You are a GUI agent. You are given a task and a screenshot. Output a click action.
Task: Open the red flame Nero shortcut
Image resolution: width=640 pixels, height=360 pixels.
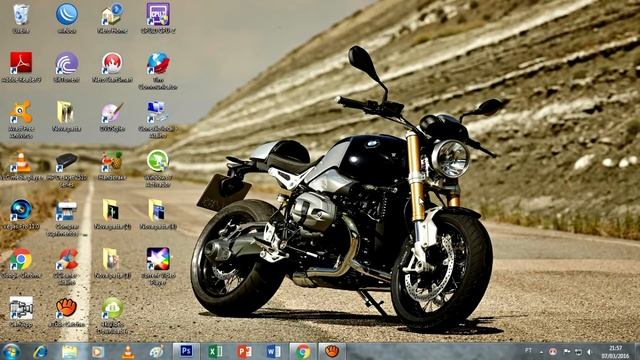coord(112,67)
